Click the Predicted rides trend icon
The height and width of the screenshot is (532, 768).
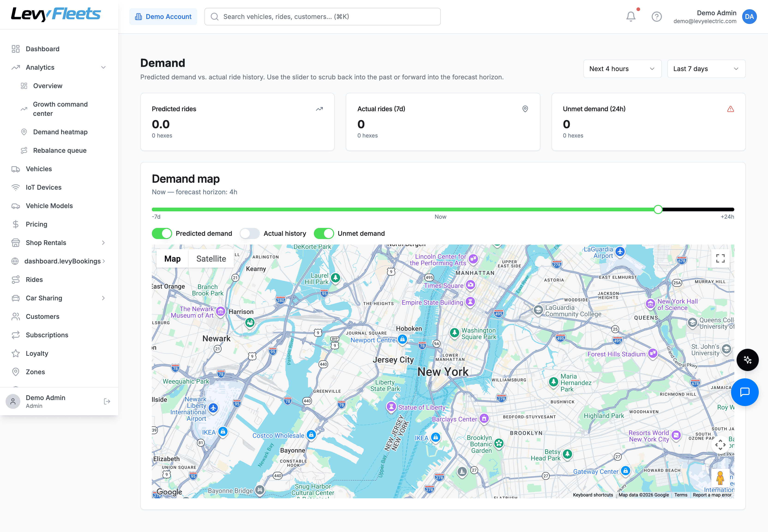point(319,109)
